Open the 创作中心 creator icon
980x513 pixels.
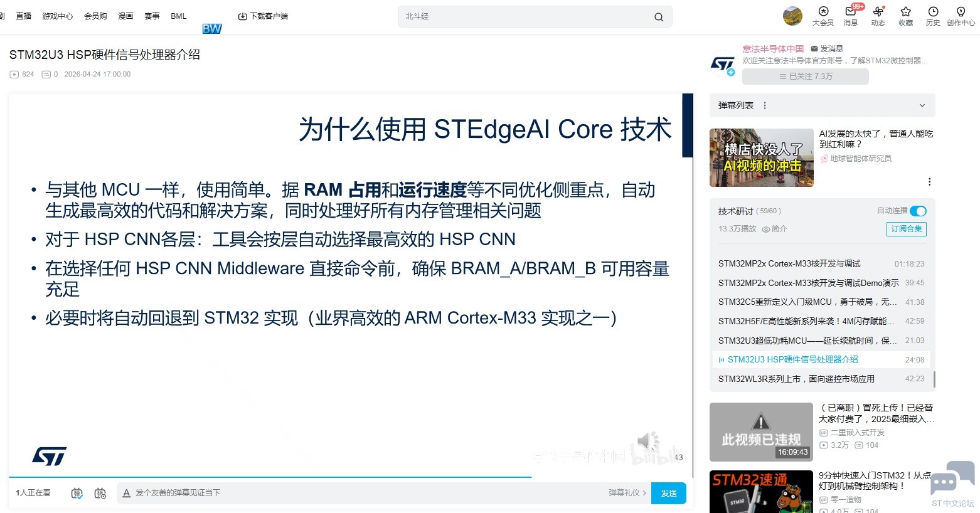click(961, 16)
